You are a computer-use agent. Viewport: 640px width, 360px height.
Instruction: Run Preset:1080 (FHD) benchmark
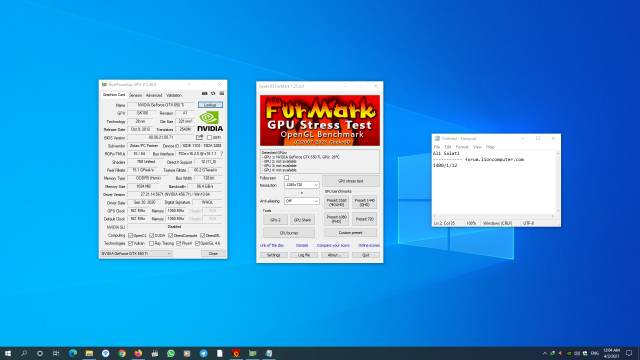click(337, 219)
